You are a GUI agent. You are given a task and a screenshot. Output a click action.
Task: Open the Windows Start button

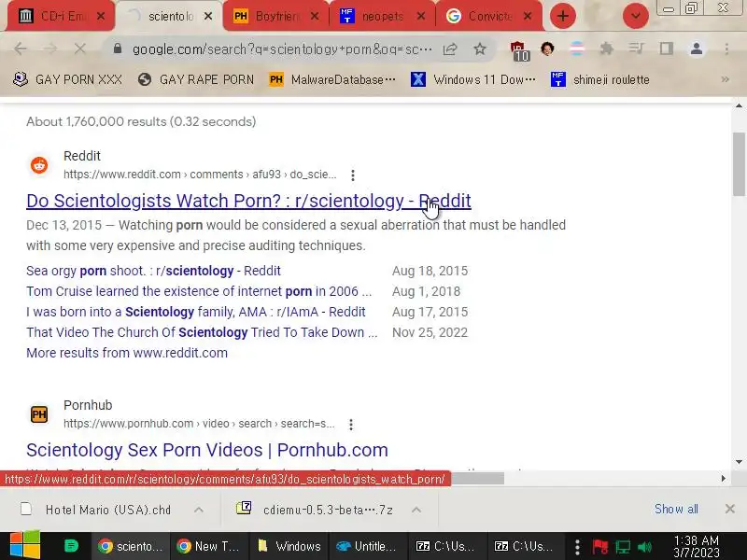(x=25, y=545)
